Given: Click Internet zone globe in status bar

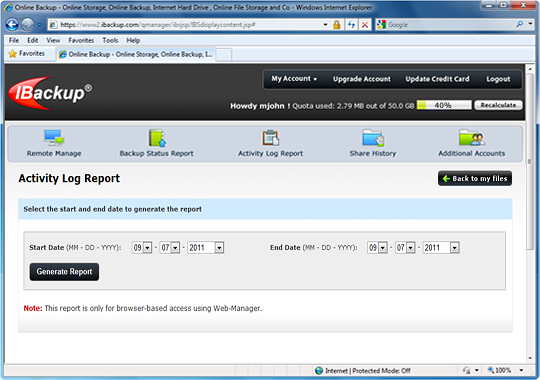Looking at the screenshot, I should (x=319, y=371).
